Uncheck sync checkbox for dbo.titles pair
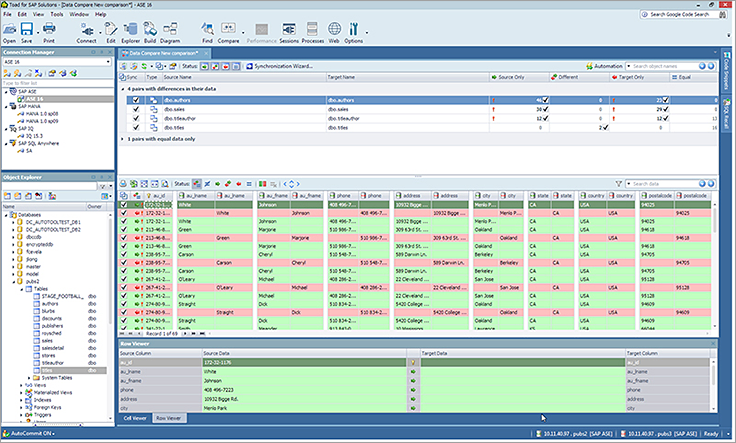The width and height of the screenshot is (736, 443). [x=136, y=127]
